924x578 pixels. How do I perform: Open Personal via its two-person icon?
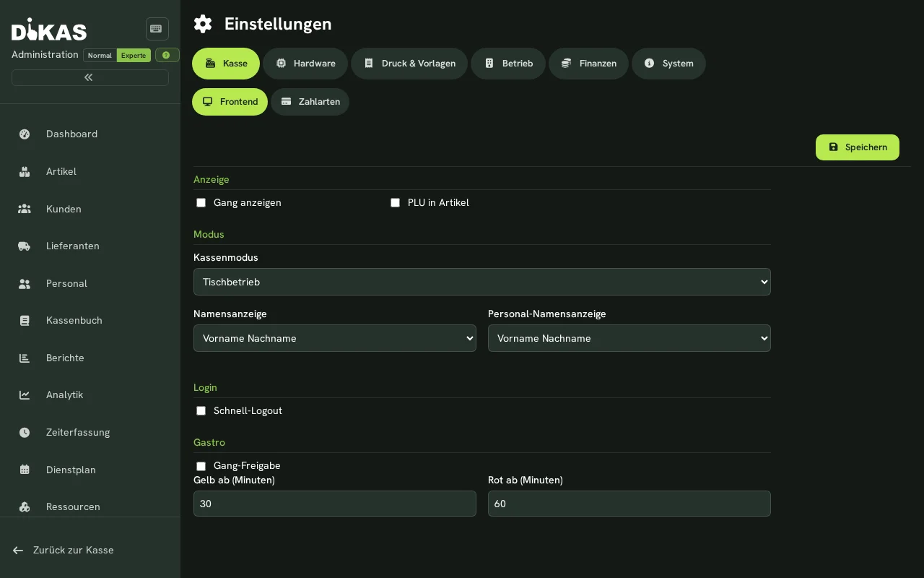pyautogui.click(x=25, y=283)
